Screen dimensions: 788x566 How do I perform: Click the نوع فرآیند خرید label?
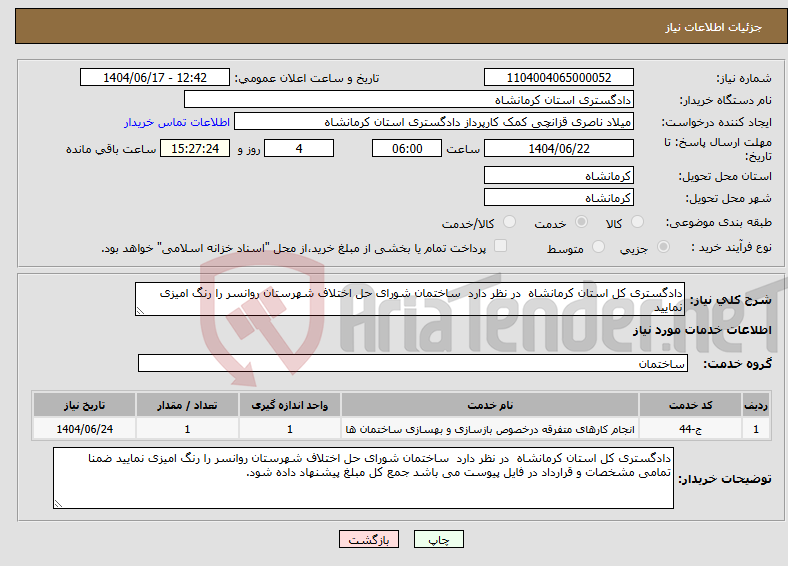tap(731, 247)
